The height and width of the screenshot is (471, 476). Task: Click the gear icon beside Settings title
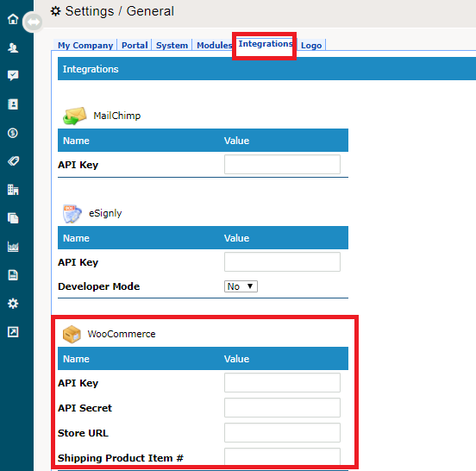(x=55, y=11)
